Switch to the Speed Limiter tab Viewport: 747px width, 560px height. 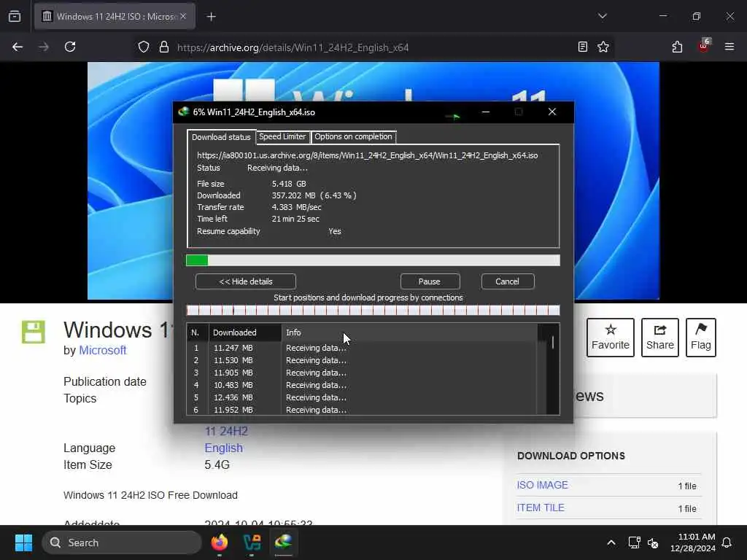[282, 136]
